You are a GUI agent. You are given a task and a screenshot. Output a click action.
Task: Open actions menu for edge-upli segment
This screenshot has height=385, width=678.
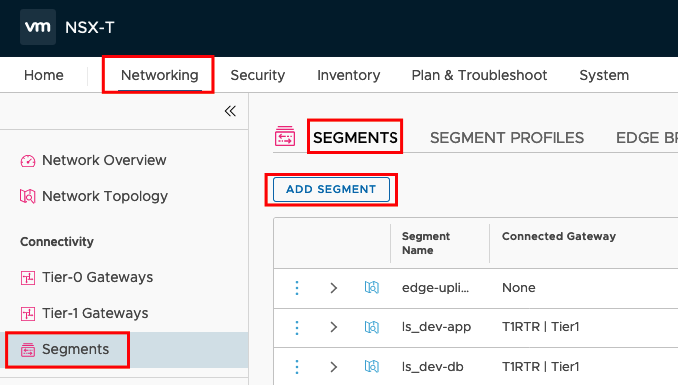click(297, 288)
